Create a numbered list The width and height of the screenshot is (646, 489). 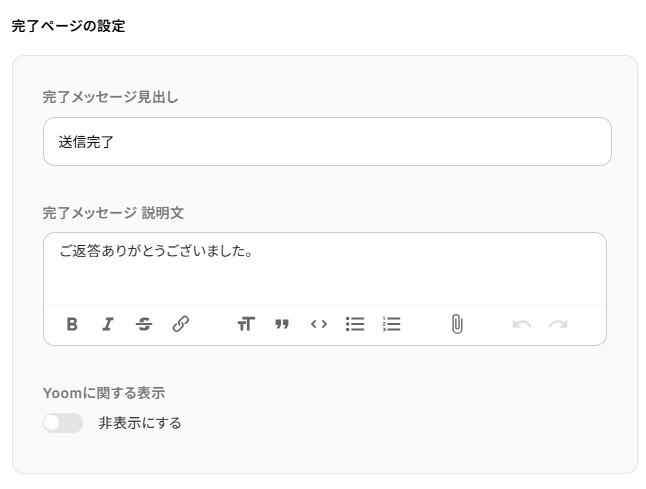point(392,324)
